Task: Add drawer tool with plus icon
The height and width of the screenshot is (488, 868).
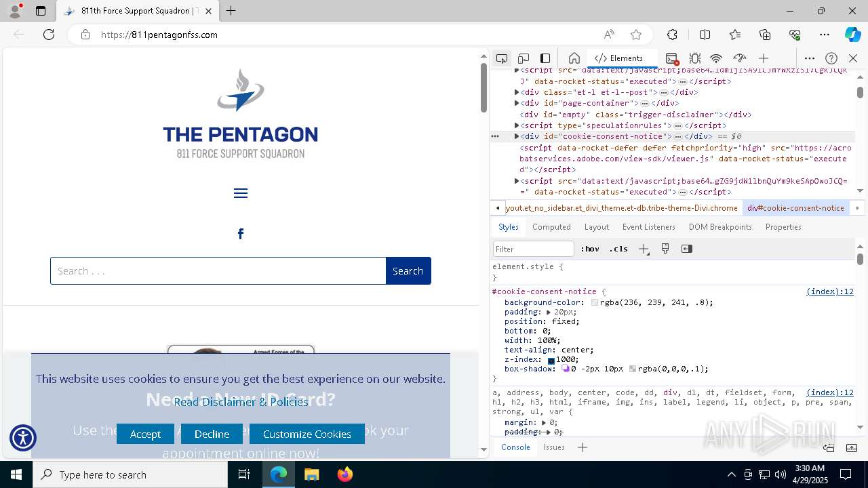Action: pyautogui.click(x=583, y=447)
